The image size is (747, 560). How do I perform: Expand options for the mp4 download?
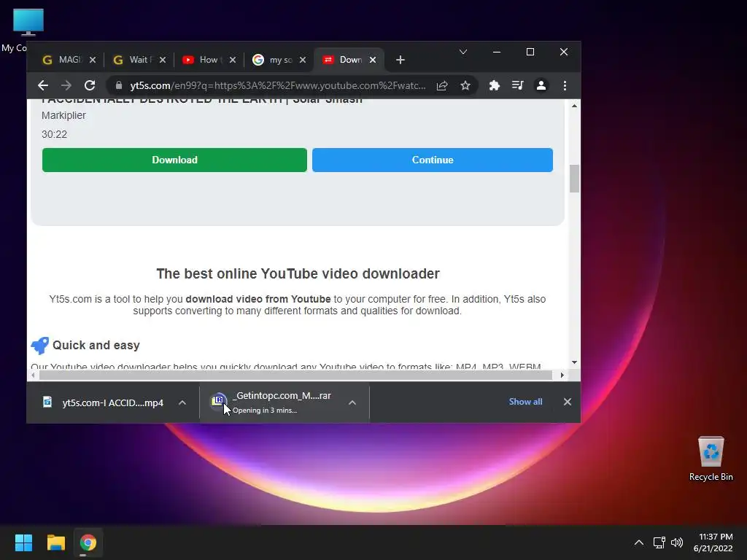pos(182,402)
